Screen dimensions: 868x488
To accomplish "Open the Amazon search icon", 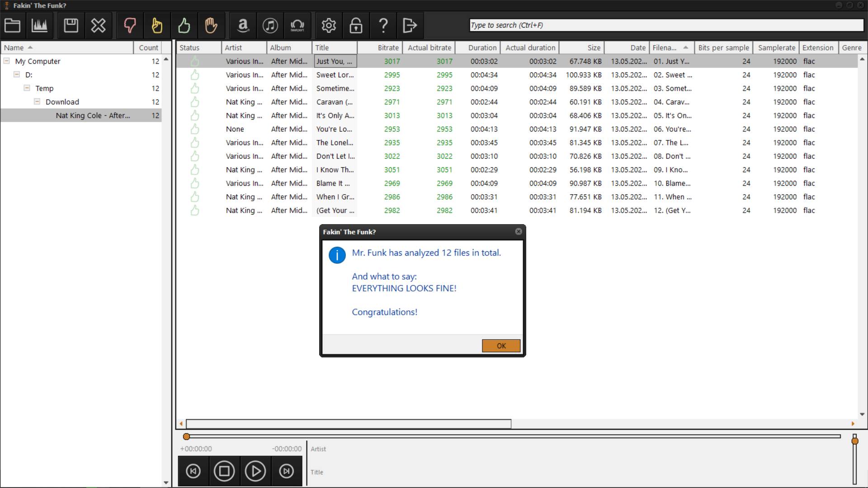I will 243,25.
